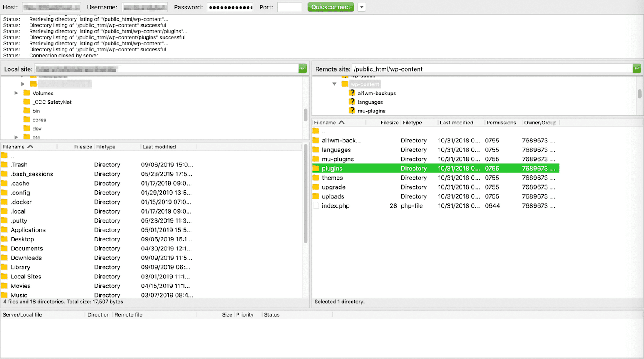
Task: Open the Remote site path dropdown
Action: (637, 68)
